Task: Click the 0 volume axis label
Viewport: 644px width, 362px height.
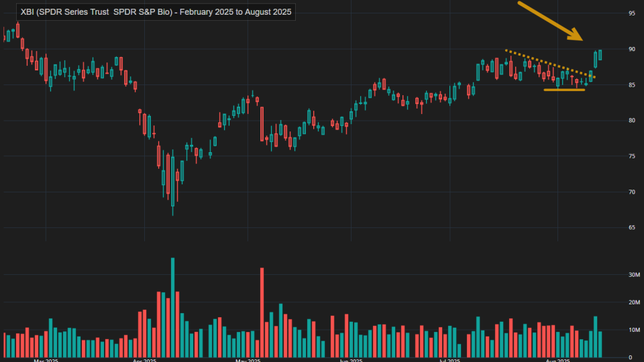Action: [632, 358]
